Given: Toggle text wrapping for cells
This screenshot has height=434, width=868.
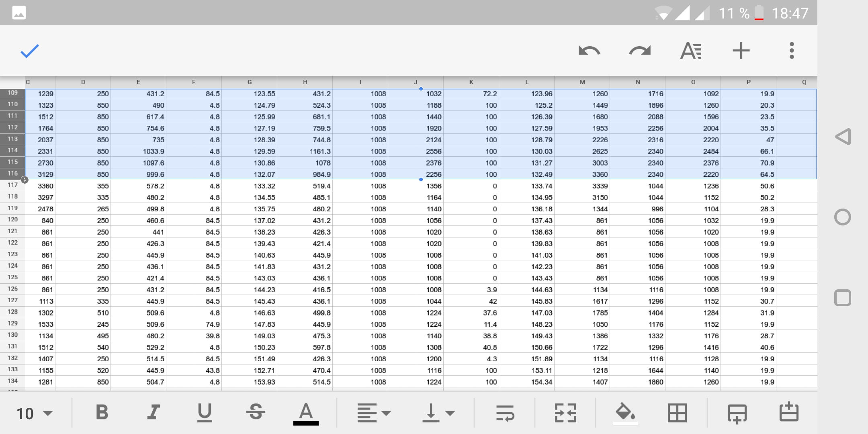Looking at the screenshot, I should click(x=505, y=413).
